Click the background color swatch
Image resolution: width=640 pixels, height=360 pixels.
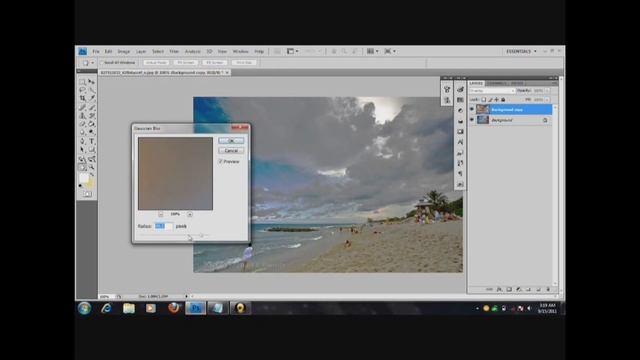(x=90, y=184)
